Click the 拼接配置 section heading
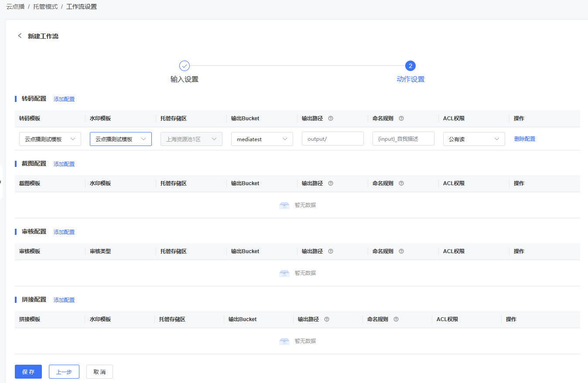 (x=34, y=300)
